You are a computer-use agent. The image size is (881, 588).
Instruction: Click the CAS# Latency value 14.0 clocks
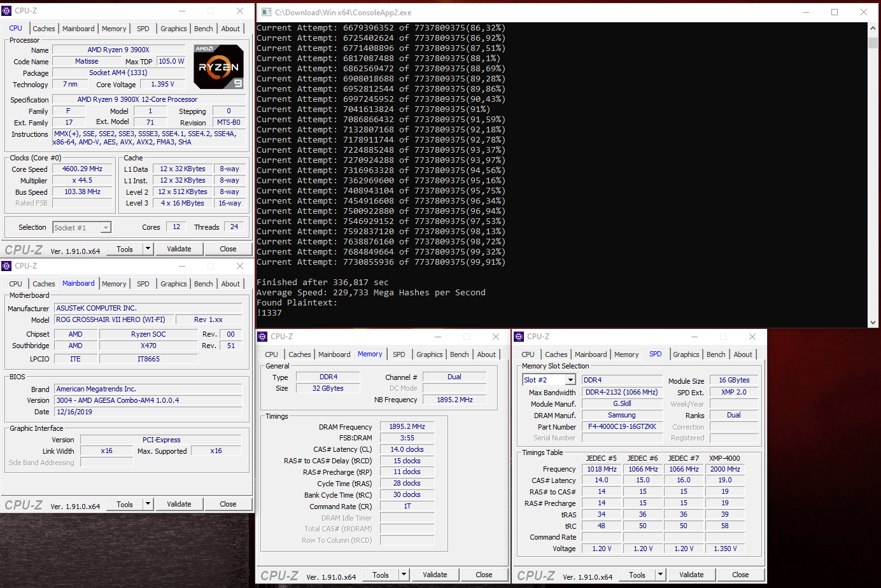pyautogui.click(x=407, y=449)
